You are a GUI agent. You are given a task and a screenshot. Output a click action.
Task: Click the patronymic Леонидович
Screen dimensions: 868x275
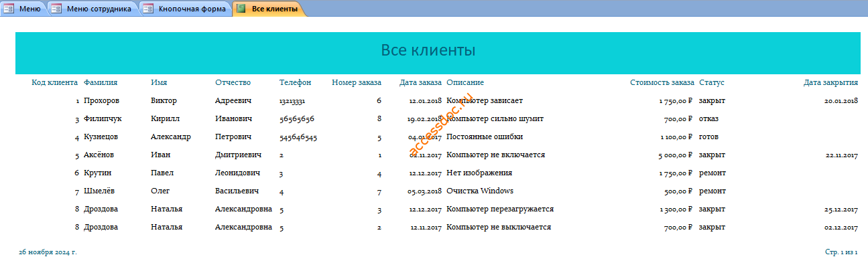click(x=237, y=173)
